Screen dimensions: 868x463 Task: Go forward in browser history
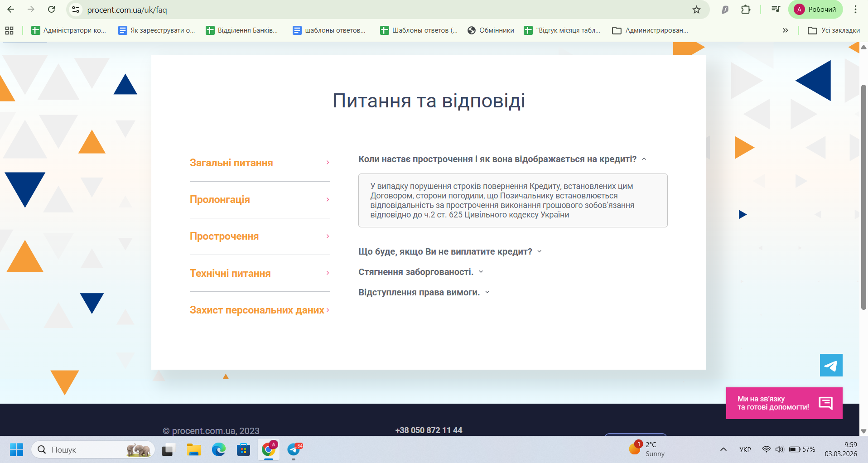(31, 10)
